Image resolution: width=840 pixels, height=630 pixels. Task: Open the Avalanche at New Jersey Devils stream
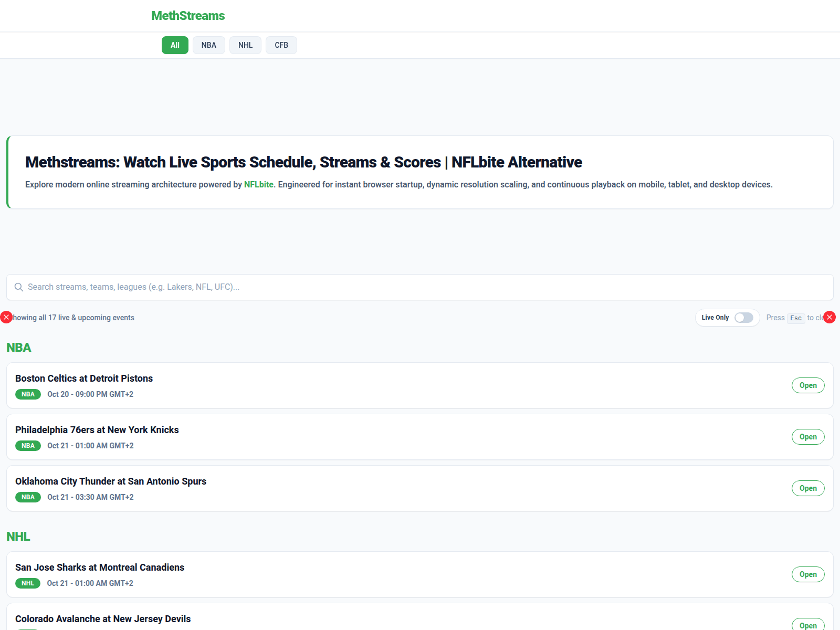point(808,625)
